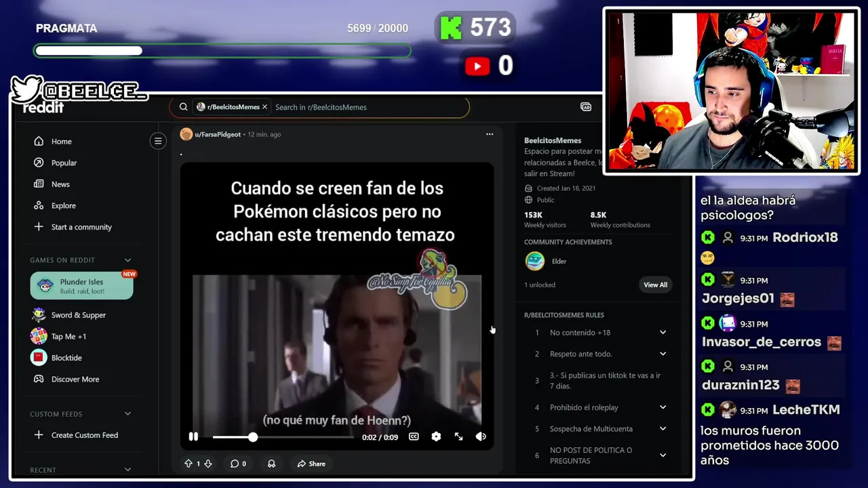This screenshot has height=488, width=868.
Task: Click Invasor_de_cerros chat username
Action: click(x=762, y=342)
